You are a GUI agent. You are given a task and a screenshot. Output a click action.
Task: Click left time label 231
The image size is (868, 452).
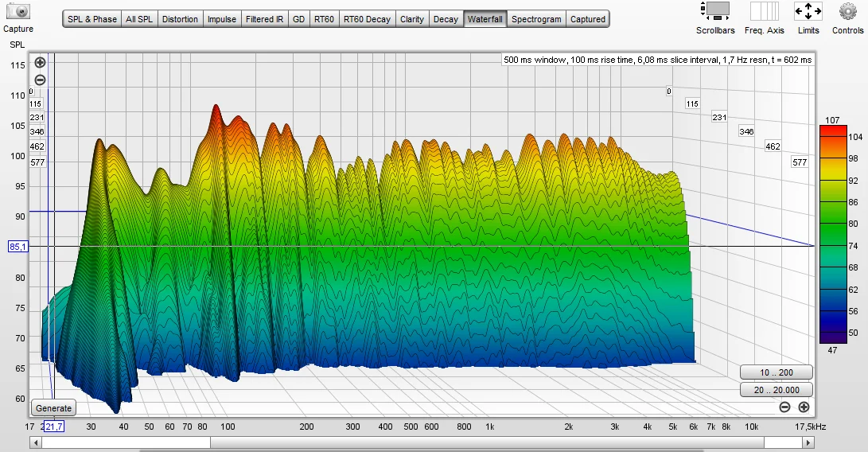(37, 118)
